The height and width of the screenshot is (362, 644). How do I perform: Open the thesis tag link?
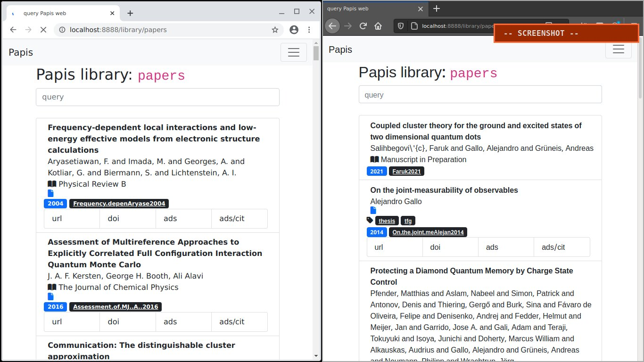[x=387, y=221]
